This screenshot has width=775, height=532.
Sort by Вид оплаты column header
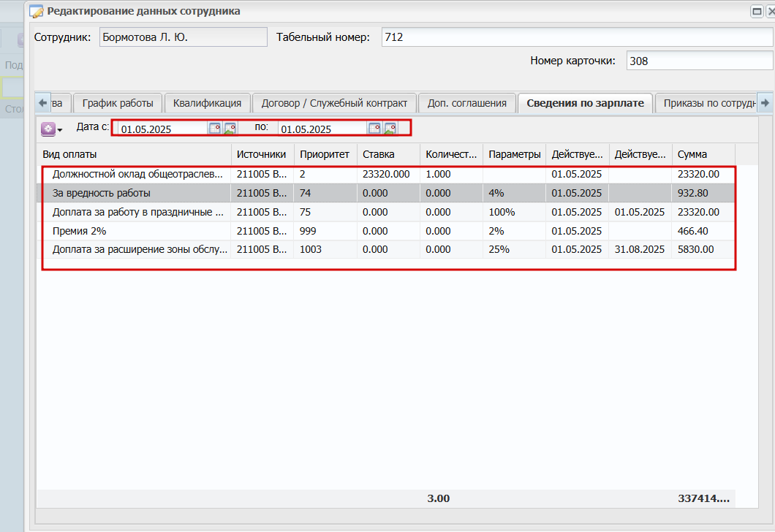pos(134,154)
